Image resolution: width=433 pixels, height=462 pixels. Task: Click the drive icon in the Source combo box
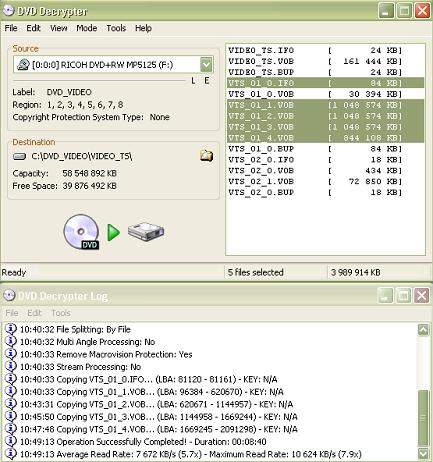[23, 65]
